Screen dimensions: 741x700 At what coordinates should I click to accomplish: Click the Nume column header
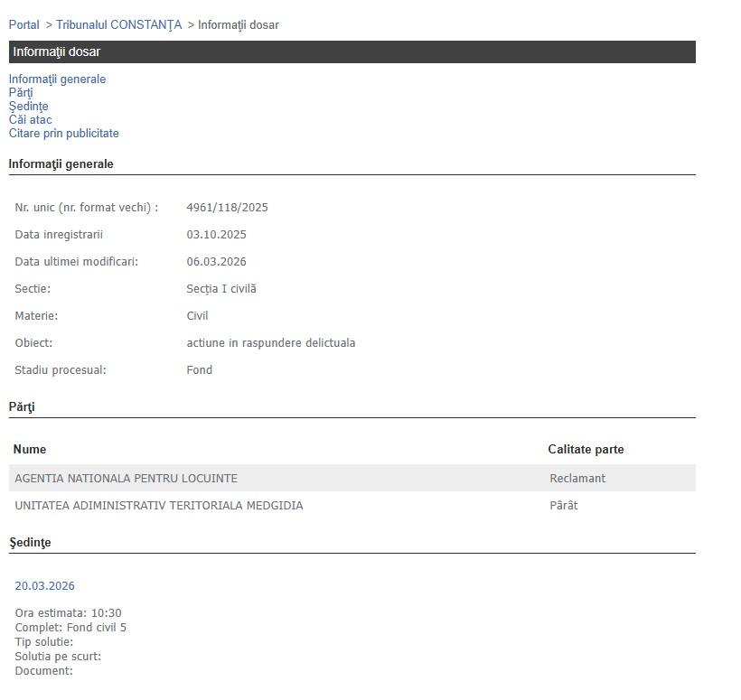click(30, 449)
